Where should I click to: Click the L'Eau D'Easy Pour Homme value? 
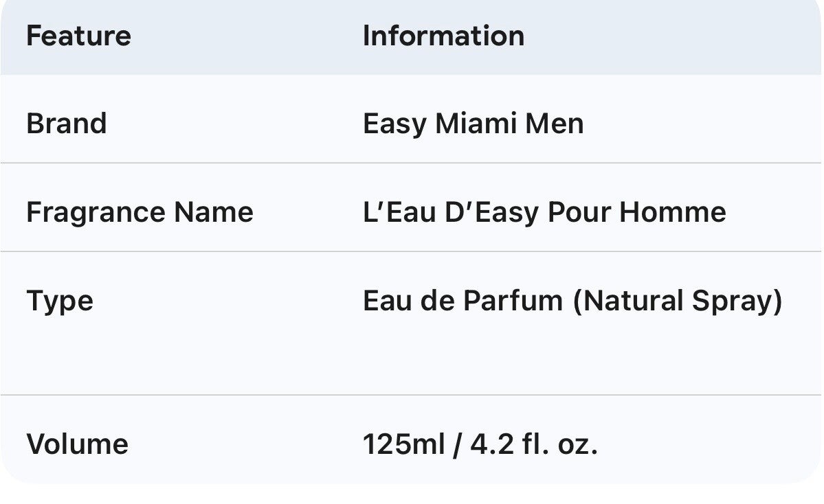544,212
